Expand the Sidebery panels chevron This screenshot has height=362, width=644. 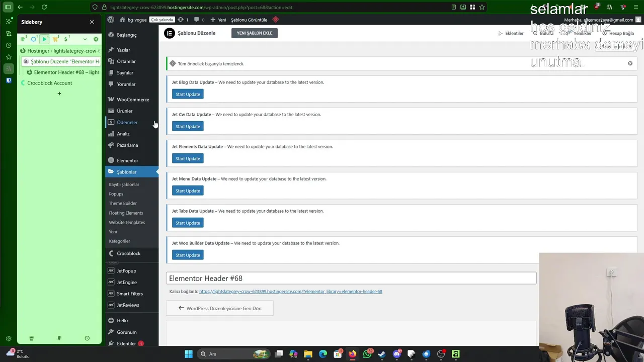(x=85, y=39)
